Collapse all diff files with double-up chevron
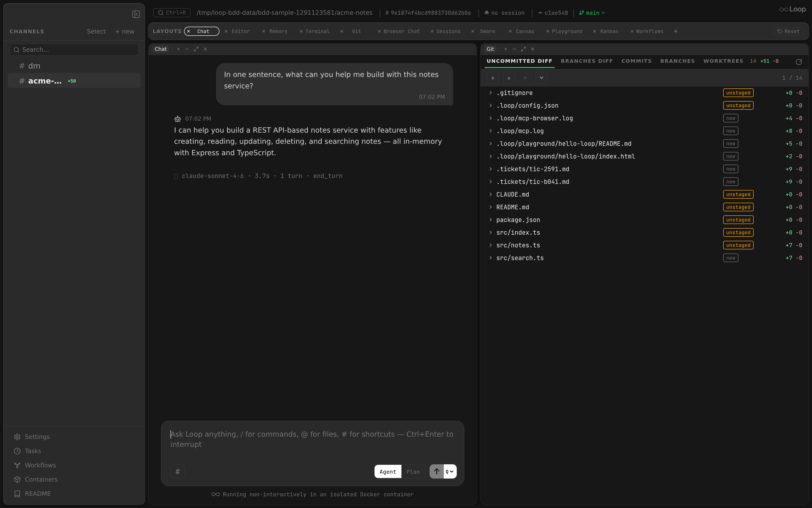The width and height of the screenshot is (812, 508). coord(509,78)
